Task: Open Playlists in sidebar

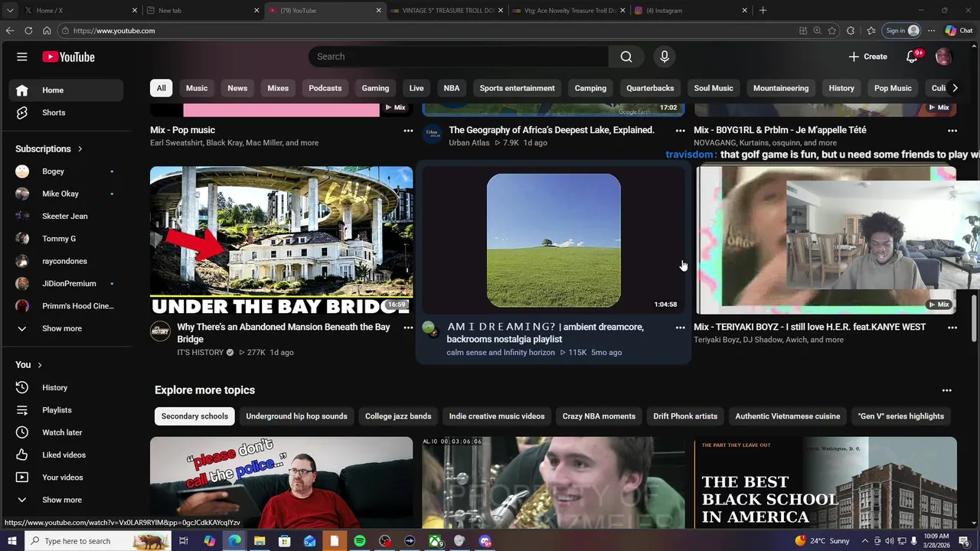Action: pyautogui.click(x=66, y=410)
